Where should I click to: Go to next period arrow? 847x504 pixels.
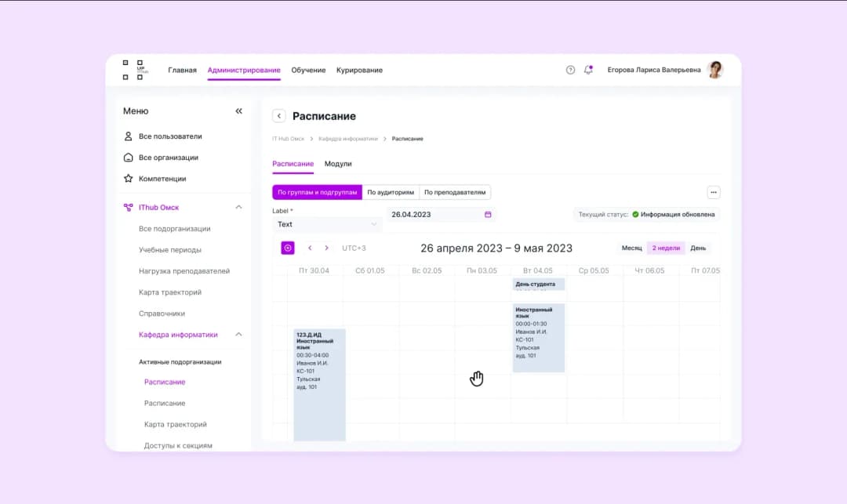coord(326,248)
